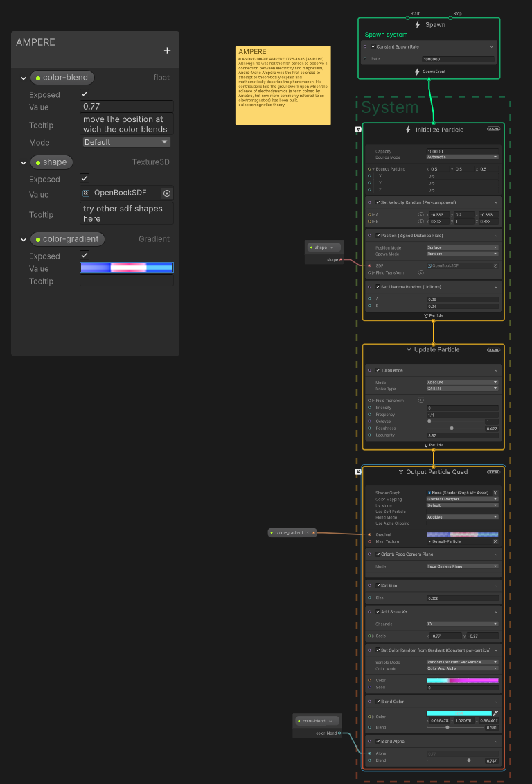Select the color-blend property pill in blackboard

click(62, 78)
